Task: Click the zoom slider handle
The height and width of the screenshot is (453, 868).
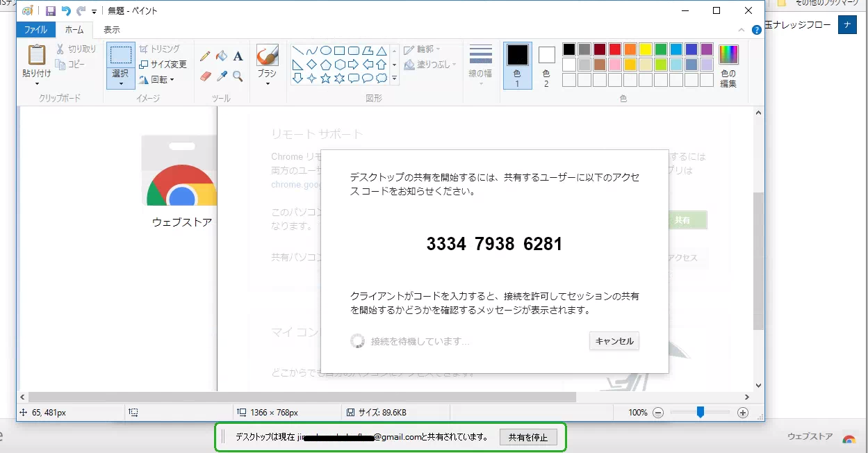Action: point(701,412)
